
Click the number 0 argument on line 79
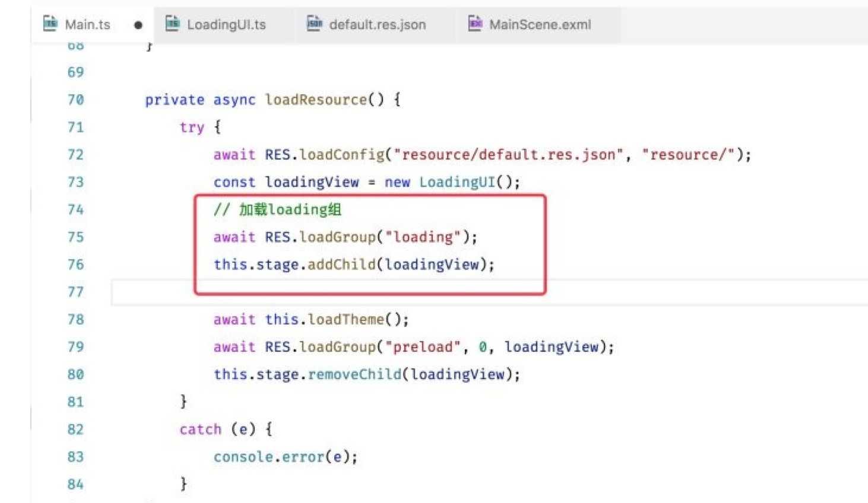[x=483, y=347]
